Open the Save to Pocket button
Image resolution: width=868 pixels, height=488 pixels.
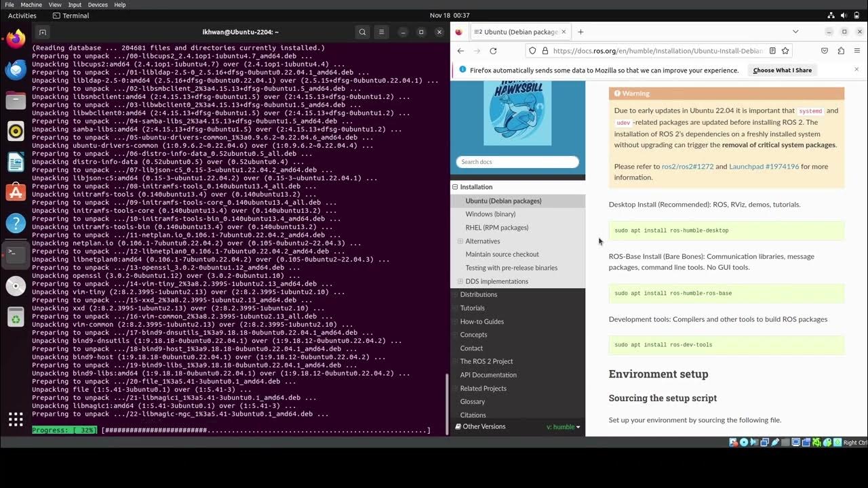825,51
